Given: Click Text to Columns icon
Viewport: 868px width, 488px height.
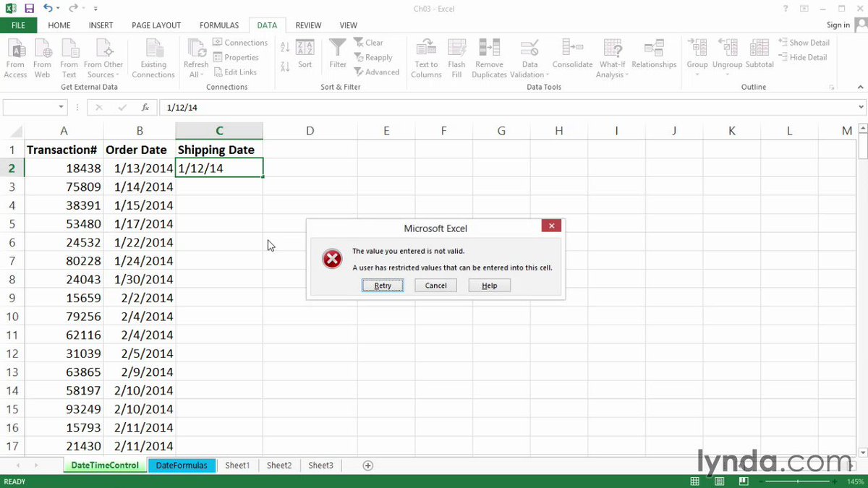Looking at the screenshot, I should coord(427,58).
